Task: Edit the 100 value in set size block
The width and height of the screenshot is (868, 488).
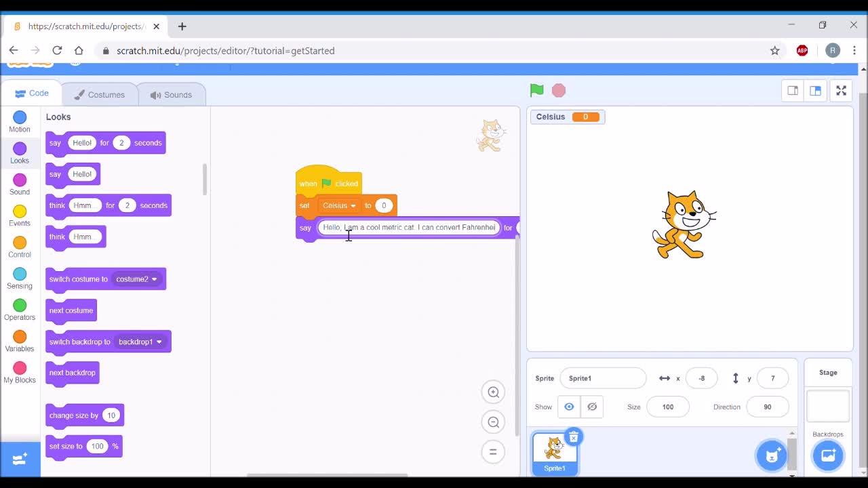Action: click(98, 446)
